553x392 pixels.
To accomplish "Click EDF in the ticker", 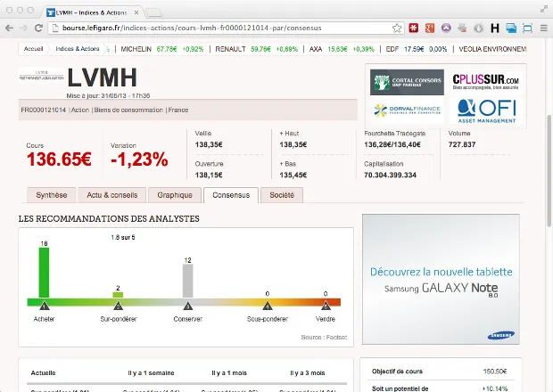I will tap(392, 49).
